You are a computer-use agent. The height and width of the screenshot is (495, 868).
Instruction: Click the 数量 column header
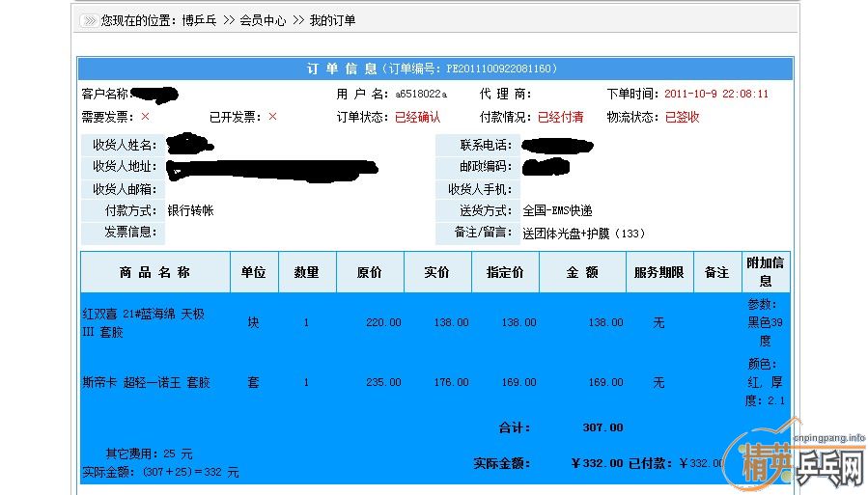click(307, 272)
